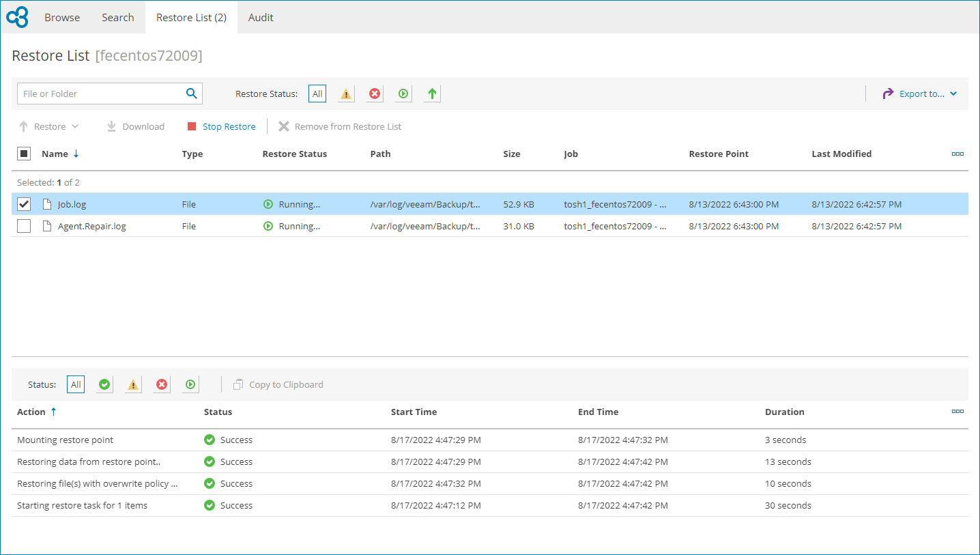This screenshot has height=555, width=980.
Task: Open the Restore dropdown menu
Action: point(49,126)
